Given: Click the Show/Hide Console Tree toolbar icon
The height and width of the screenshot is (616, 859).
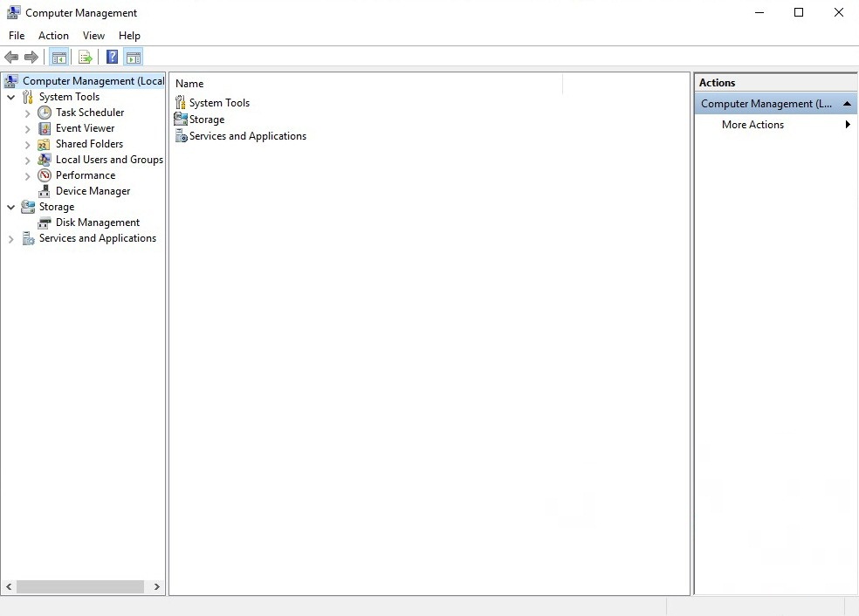Looking at the screenshot, I should pos(59,58).
